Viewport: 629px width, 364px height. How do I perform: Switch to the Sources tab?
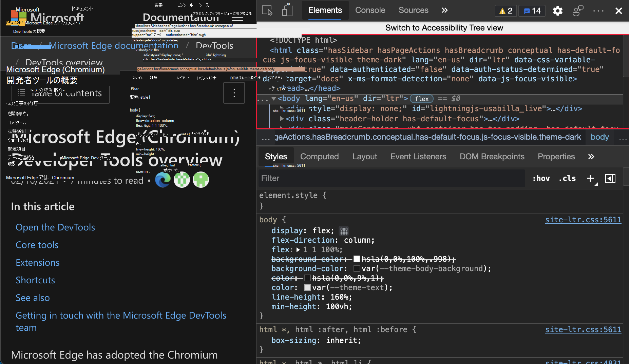tap(413, 10)
